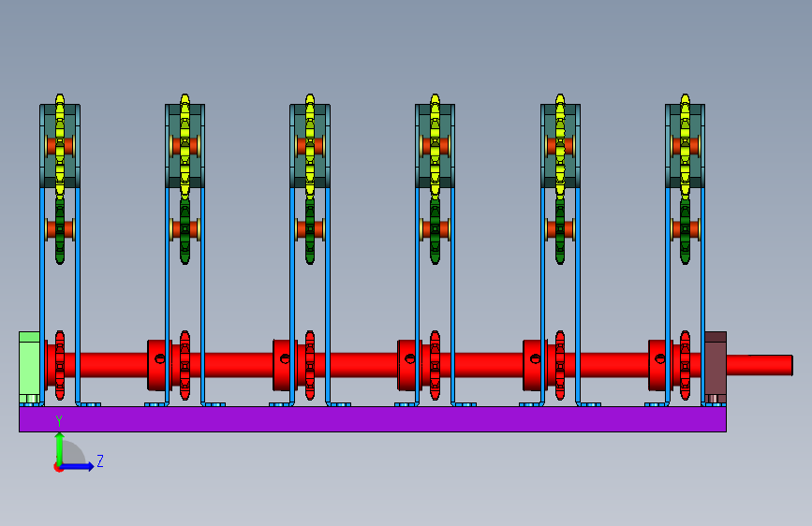Click the red origin dot of triad
Screen dimensions: 812x526
coord(58,467)
